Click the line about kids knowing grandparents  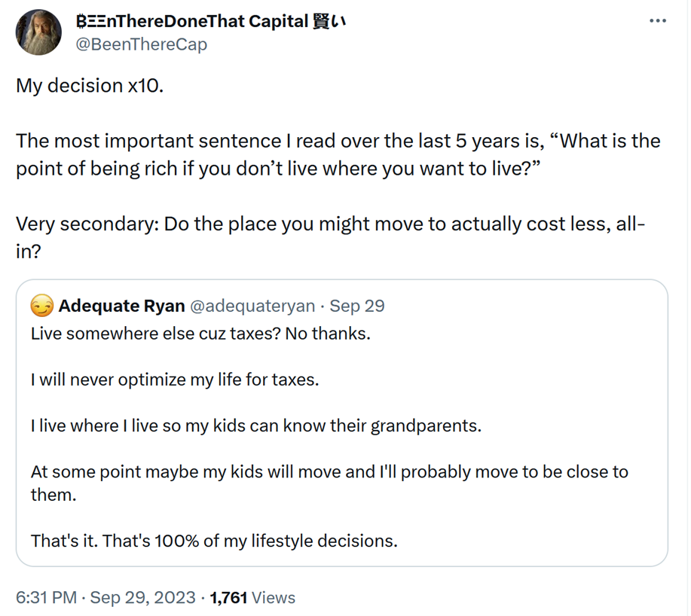pos(256,425)
